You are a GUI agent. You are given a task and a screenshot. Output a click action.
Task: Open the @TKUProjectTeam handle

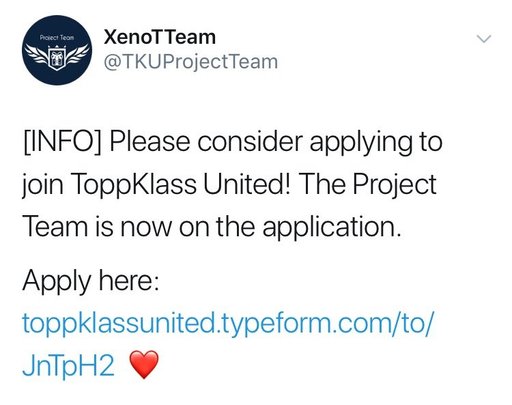pos(191,62)
